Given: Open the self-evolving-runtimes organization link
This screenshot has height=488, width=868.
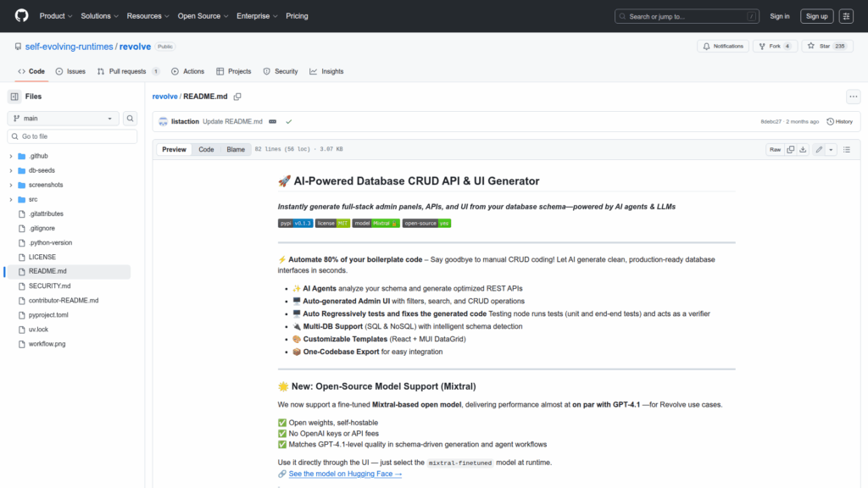Looking at the screenshot, I should (70, 47).
